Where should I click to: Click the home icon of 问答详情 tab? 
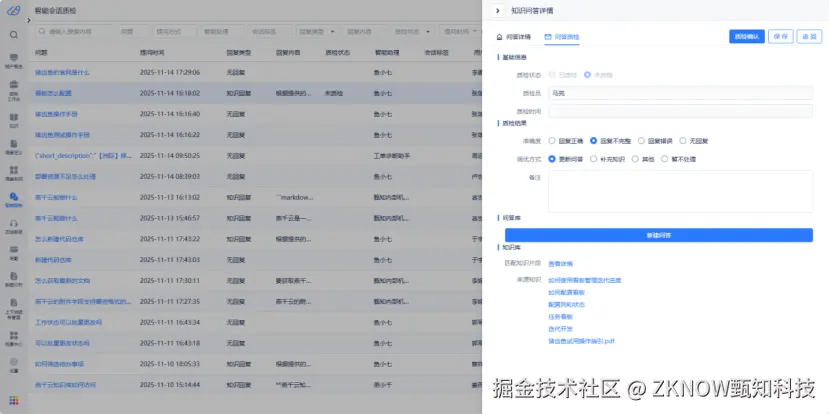pyautogui.click(x=499, y=37)
